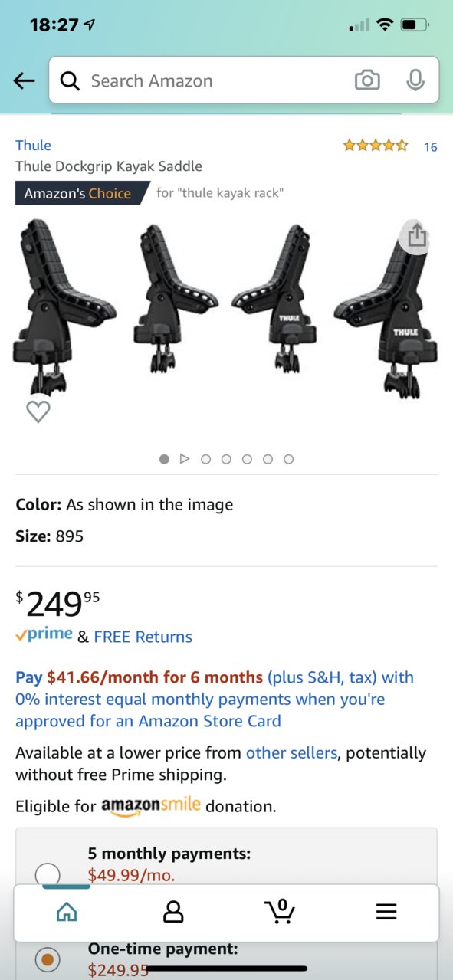Viewport: 453px width, 980px height.
Task: Add to wish list with the heart icon
Action: pyautogui.click(x=38, y=411)
